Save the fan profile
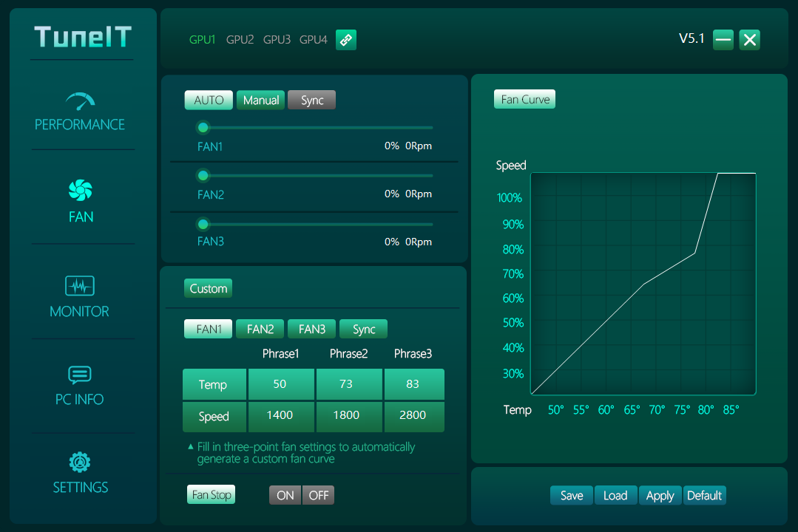This screenshot has width=798, height=532. pyautogui.click(x=571, y=495)
